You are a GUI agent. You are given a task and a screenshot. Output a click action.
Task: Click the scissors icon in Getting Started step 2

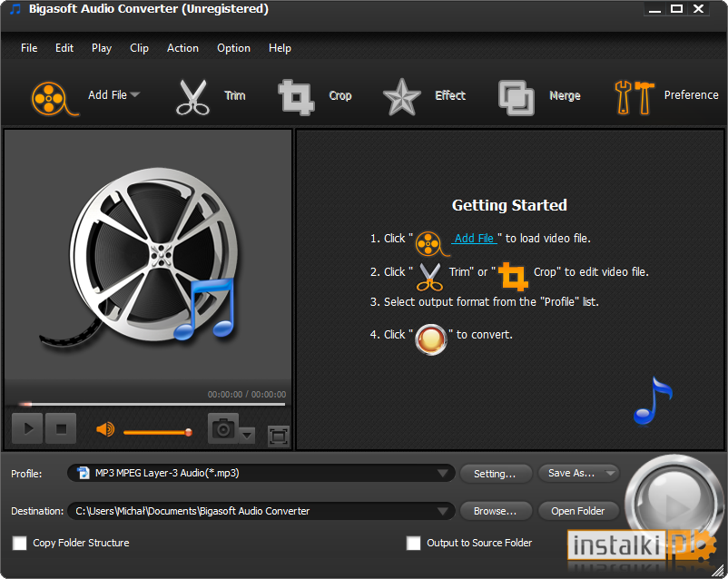coord(429,277)
